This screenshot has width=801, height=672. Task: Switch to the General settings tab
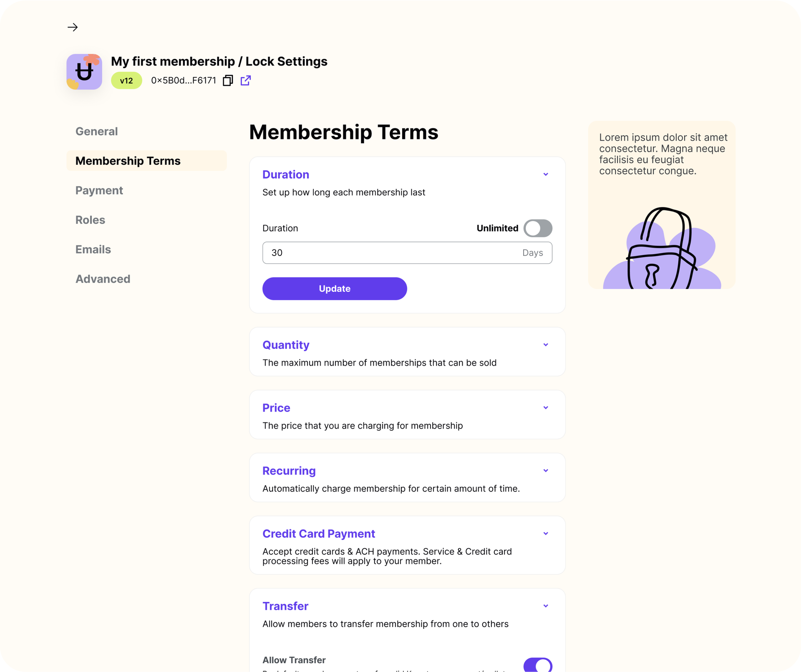(x=96, y=131)
